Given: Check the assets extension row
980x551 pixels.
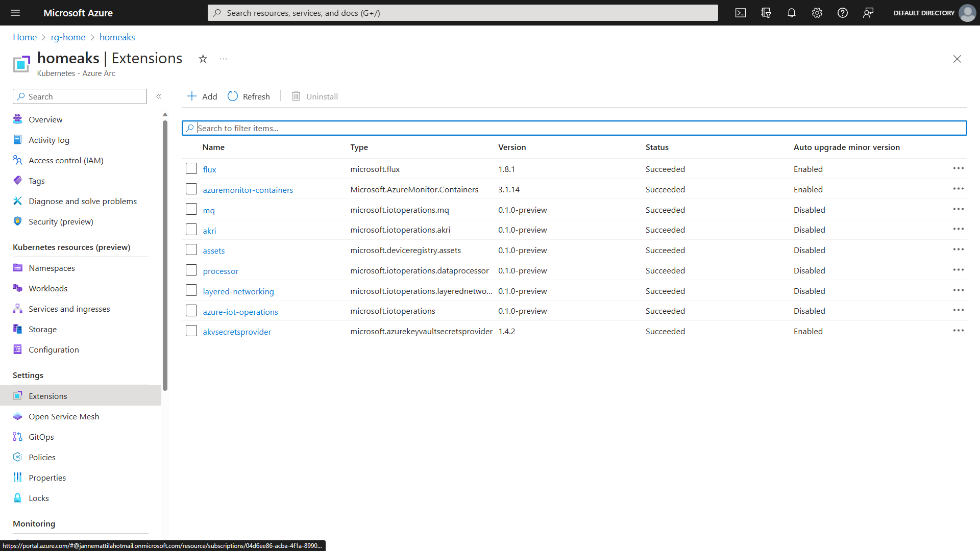Looking at the screenshot, I should pos(191,250).
